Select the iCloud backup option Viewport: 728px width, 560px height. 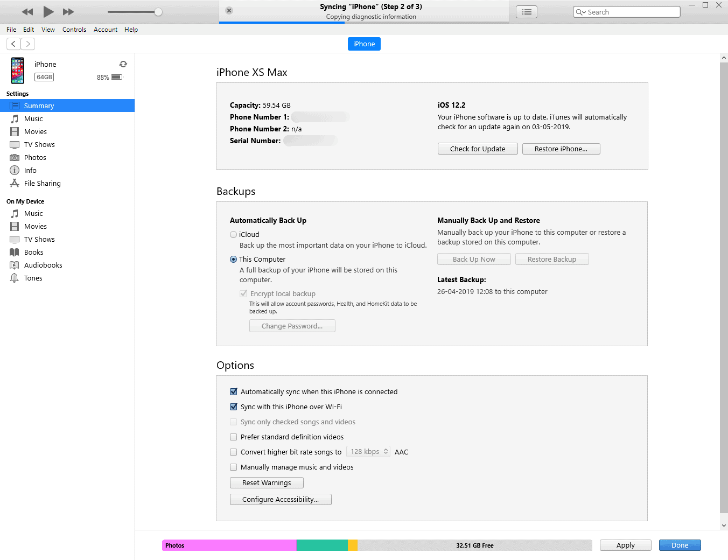point(233,234)
